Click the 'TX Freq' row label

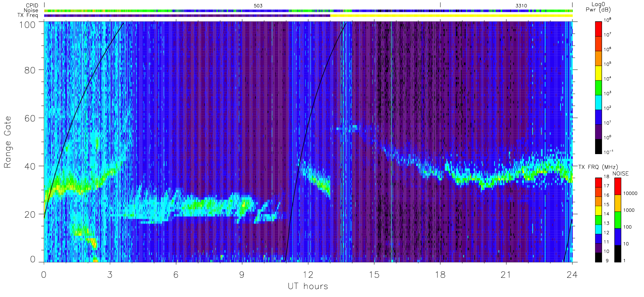(x=28, y=15)
